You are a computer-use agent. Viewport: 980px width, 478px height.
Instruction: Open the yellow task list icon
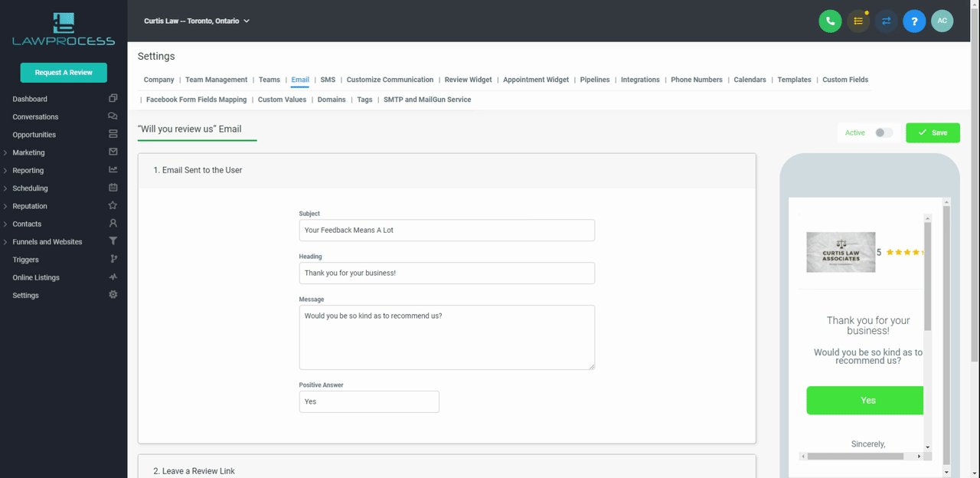858,21
